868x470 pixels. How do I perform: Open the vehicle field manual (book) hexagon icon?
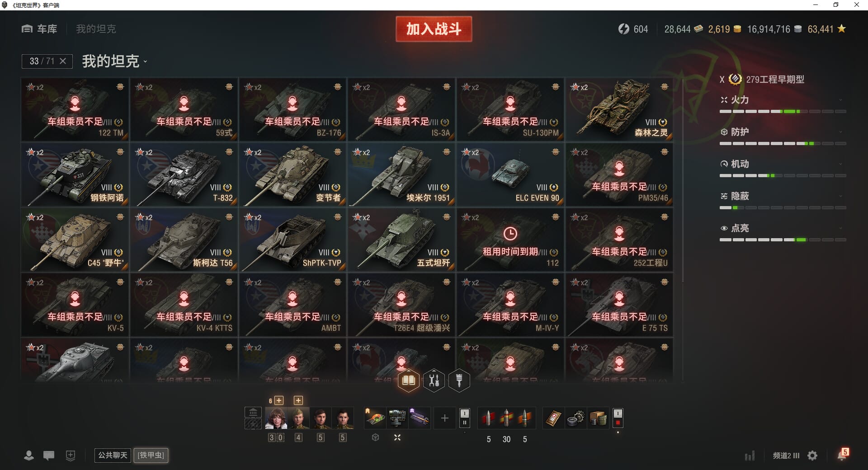pos(408,381)
